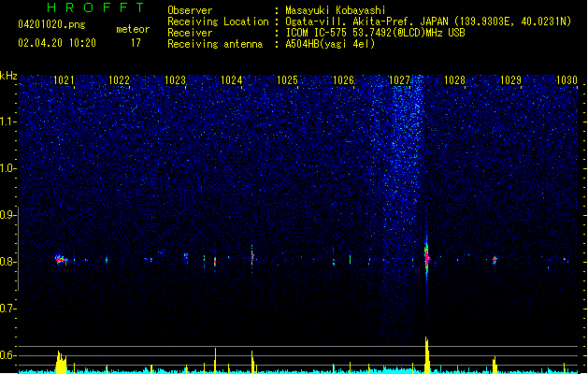The height and width of the screenshot is (374, 588).
Task: Click the 1027 time axis label
Action: (x=400, y=80)
